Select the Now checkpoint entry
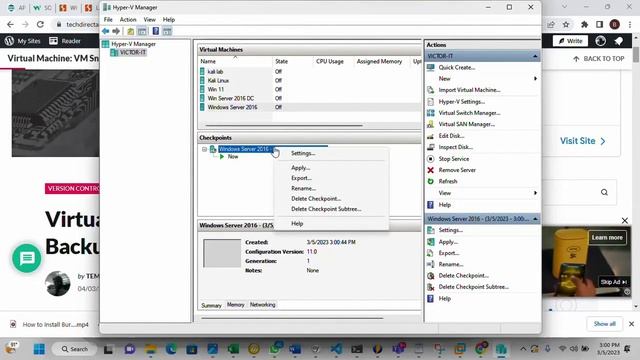This screenshot has width=640, height=360. point(233,157)
